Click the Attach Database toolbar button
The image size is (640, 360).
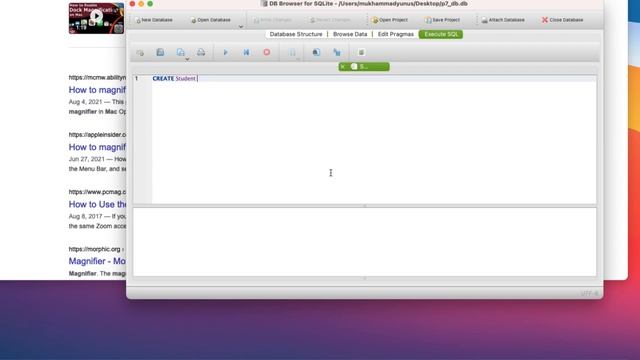503,20
